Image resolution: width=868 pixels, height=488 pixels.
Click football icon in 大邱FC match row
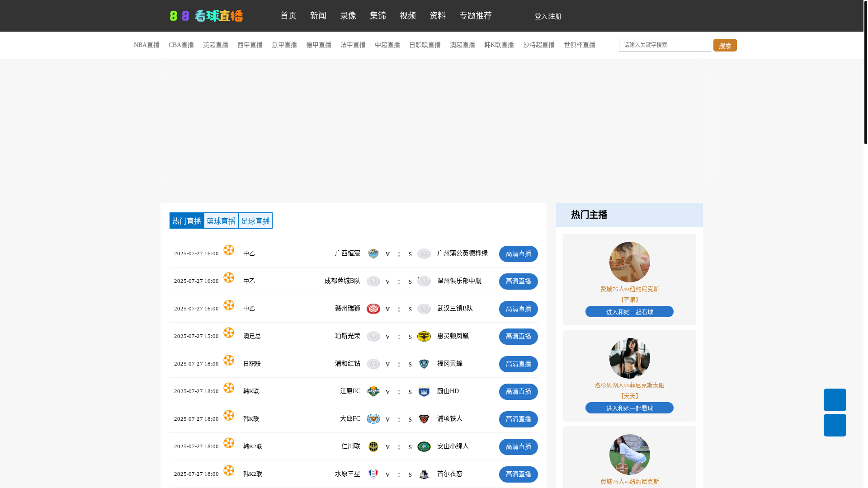pos(229,415)
